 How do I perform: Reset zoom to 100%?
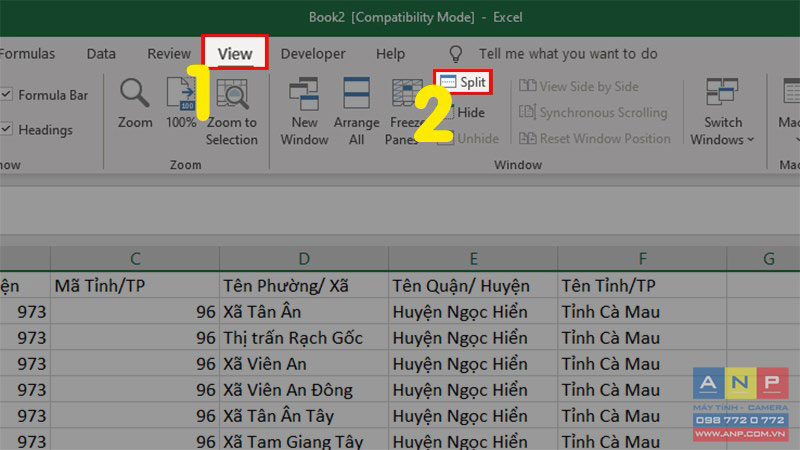[181, 105]
